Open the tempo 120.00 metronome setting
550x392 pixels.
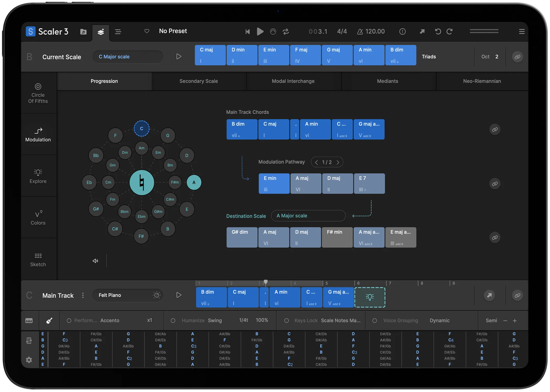[x=371, y=31]
